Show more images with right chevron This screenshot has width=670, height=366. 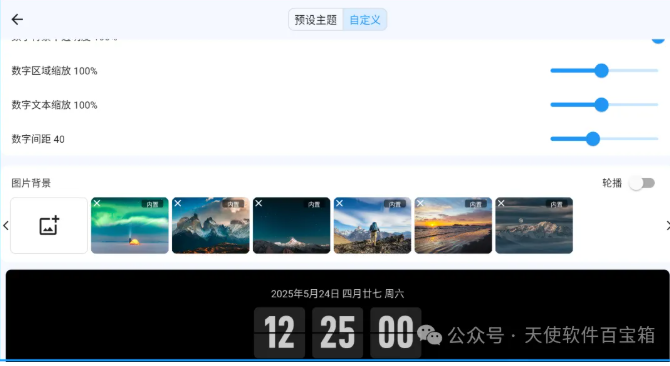[x=667, y=225]
